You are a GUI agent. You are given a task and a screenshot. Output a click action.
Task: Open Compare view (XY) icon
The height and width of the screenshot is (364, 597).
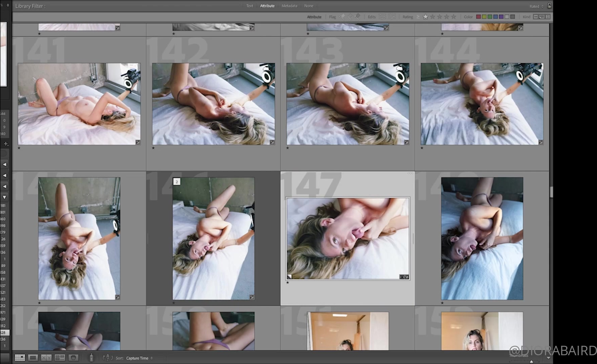pos(46,358)
